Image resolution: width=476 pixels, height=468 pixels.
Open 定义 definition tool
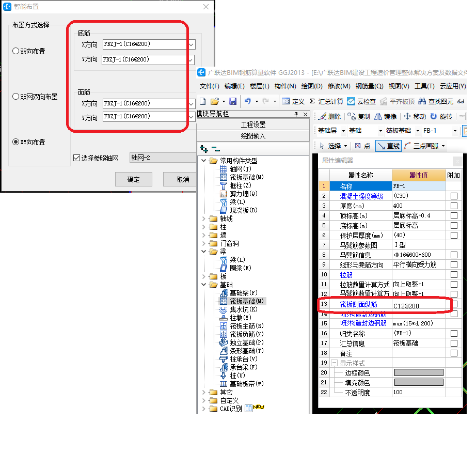tap(293, 101)
